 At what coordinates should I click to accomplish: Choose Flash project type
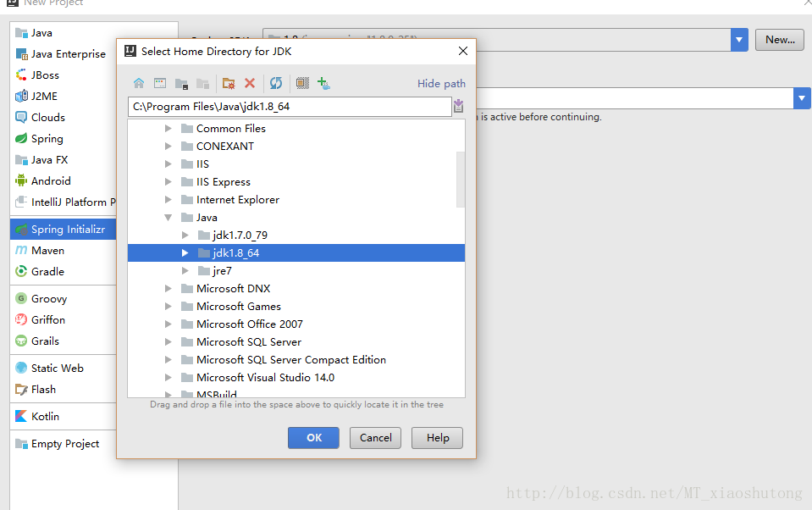(62, 389)
